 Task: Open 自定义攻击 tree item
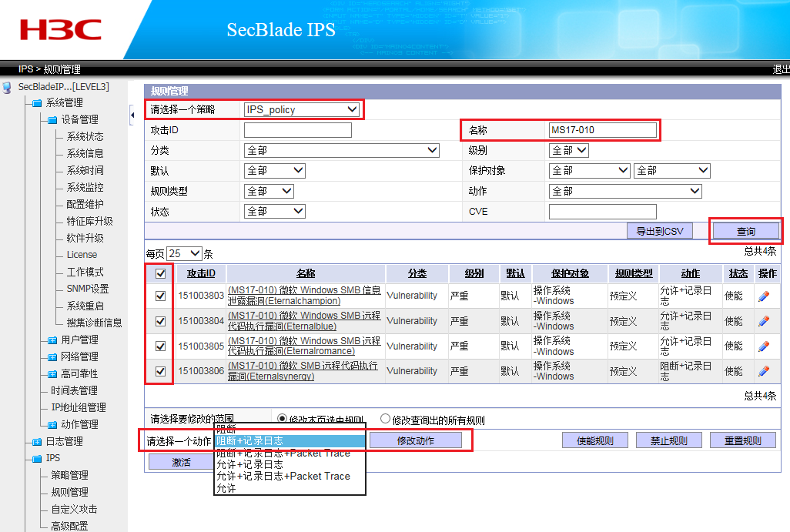click(x=74, y=510)
